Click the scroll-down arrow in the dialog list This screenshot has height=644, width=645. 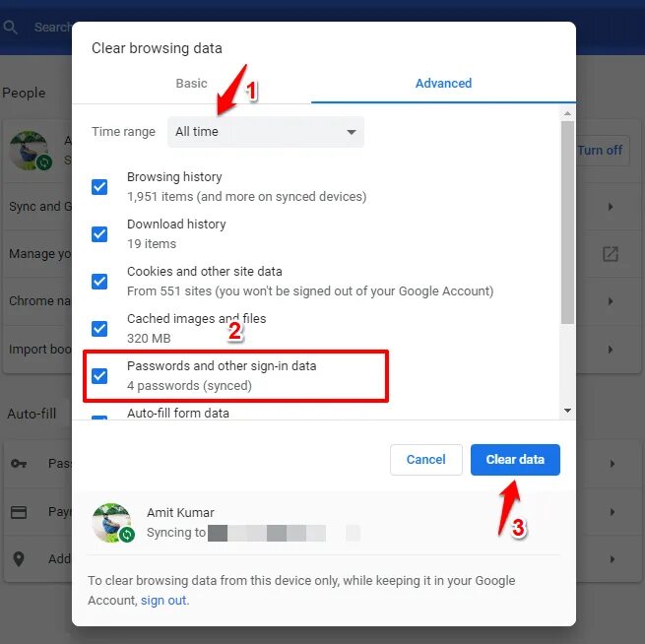pos(567,411)
